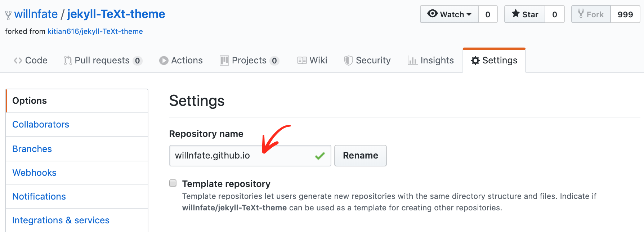Viewport: 644px width, 232px height.
Task: Click the Projects board icon
Action: click(x=224, y=61)
